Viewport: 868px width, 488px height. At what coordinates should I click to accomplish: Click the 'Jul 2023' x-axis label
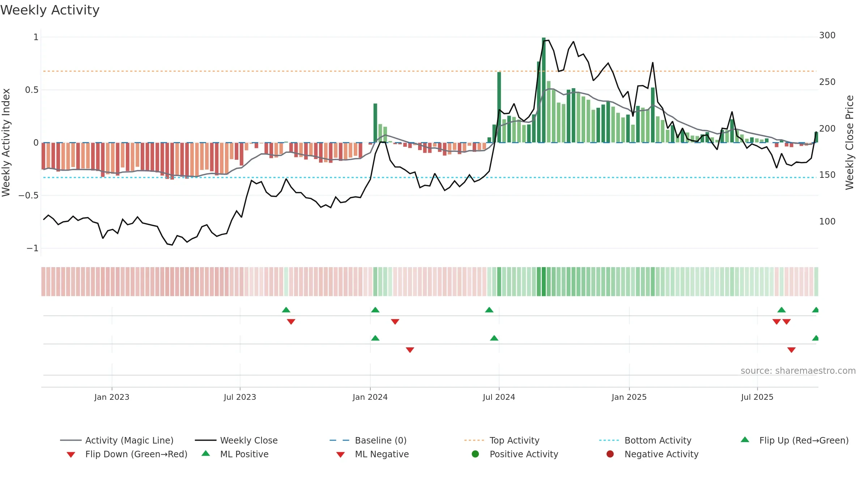pos(240,397)
